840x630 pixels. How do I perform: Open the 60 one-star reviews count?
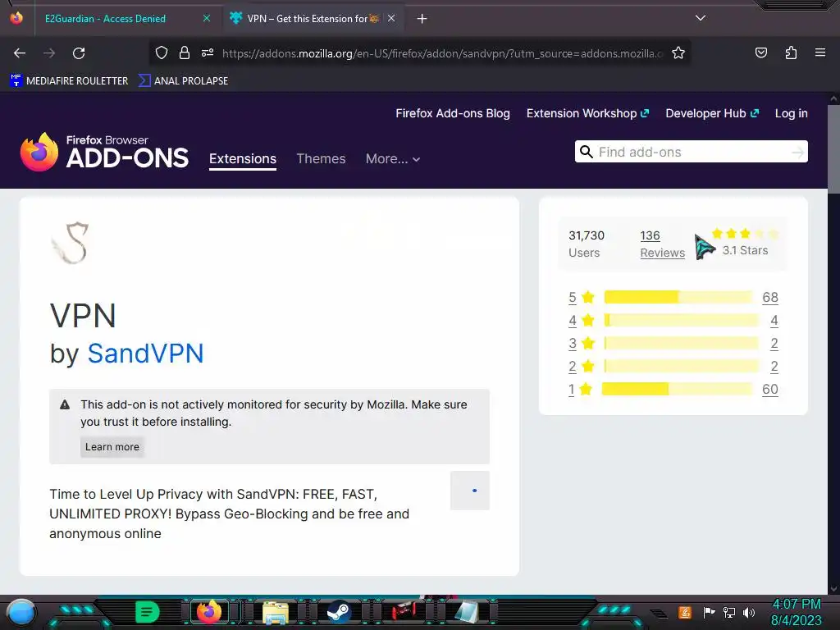pos(769,390)
